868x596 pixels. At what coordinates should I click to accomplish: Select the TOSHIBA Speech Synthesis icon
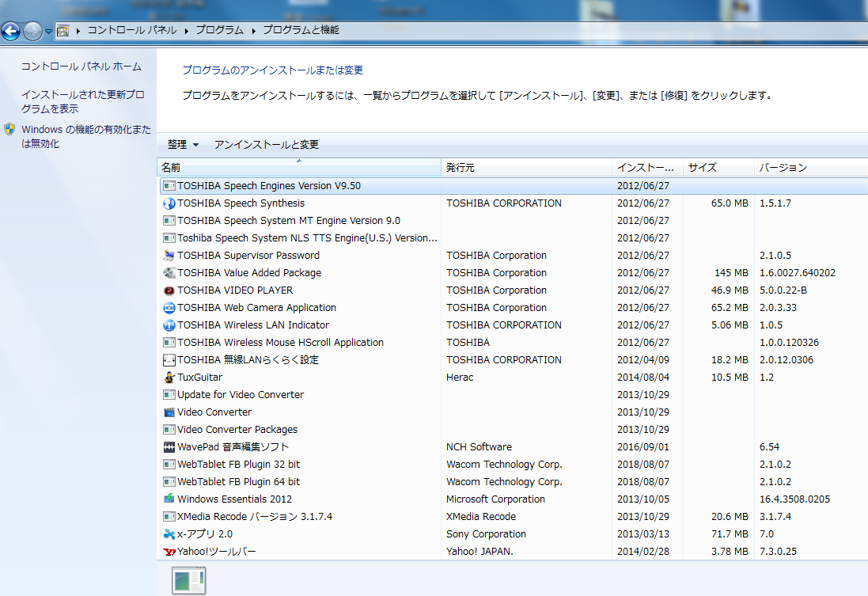[x=169, y=203]
